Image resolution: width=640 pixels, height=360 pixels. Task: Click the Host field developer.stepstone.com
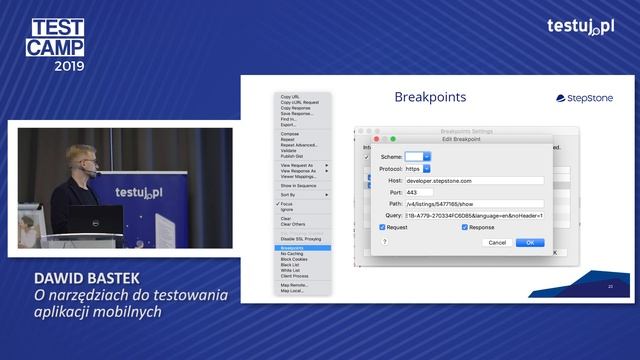pos(474,181)
